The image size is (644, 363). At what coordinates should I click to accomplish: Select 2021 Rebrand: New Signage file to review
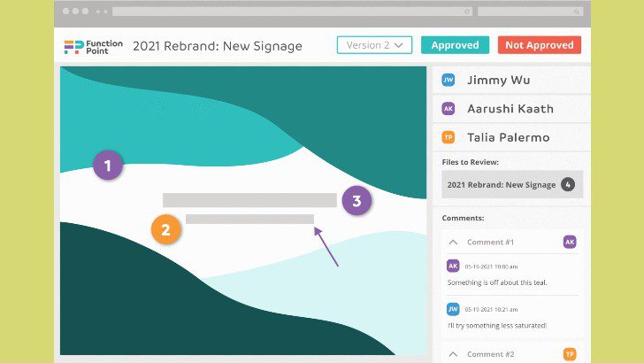[512, 184]
